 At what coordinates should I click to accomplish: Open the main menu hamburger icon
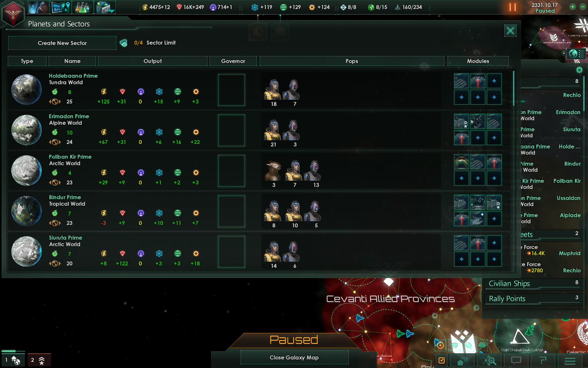[570, 361]
